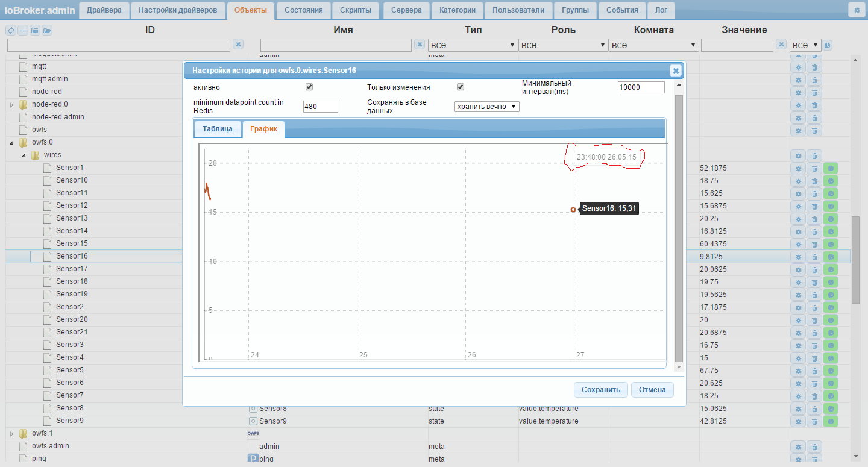Open the rightmost все filter dropdown

pyautogui.click(x=805, y=45)
